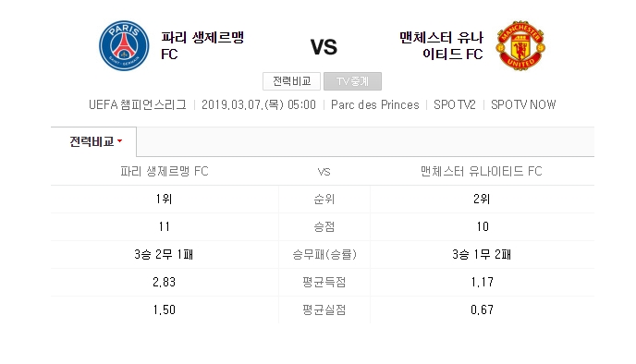
Task: Click the 평균실점 row label
Action: pyautogui.click(x=324, y=310)
